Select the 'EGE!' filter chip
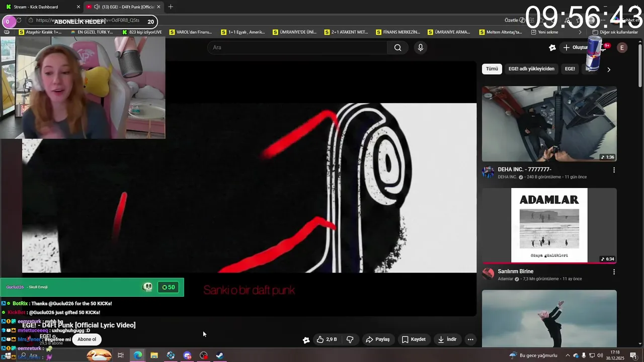The width and height of the screenshot is (644, 362). point(570,69)
